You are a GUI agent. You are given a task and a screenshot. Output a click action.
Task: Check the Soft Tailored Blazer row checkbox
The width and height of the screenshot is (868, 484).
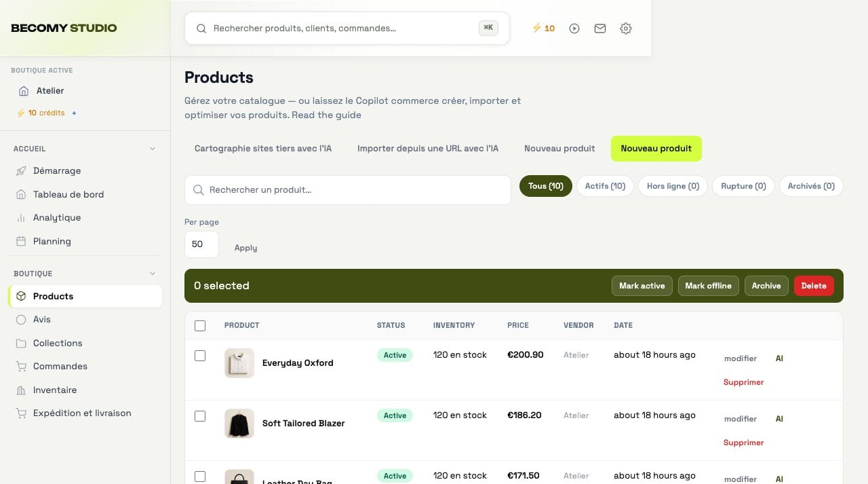tap(200, 416)
